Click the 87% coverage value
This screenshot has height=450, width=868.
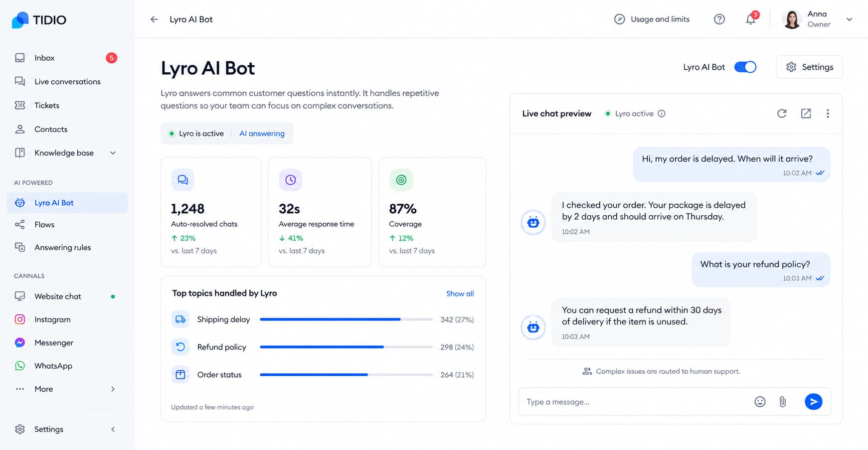(403, 209)
